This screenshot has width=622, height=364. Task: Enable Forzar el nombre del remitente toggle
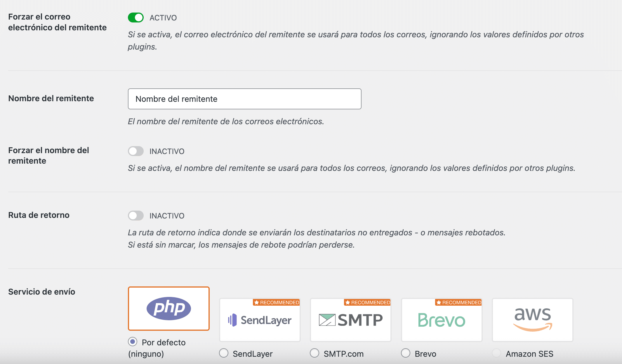point(136,151)
